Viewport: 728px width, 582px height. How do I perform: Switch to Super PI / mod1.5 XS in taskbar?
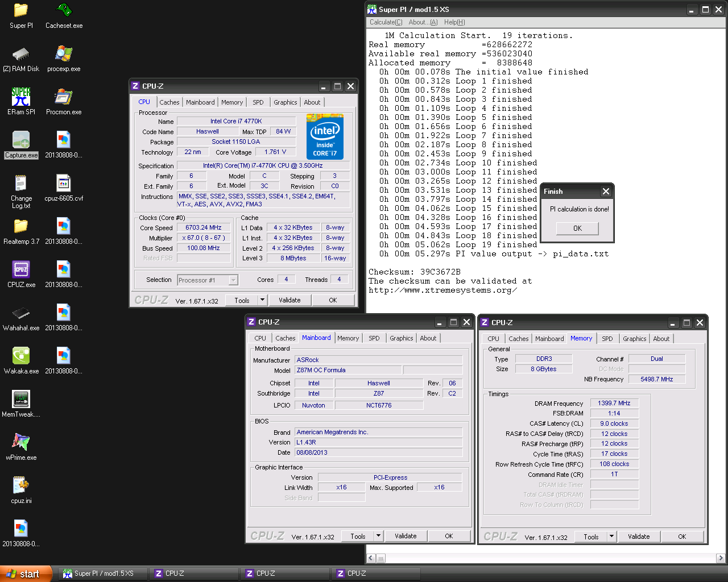[x=102, y=573]
